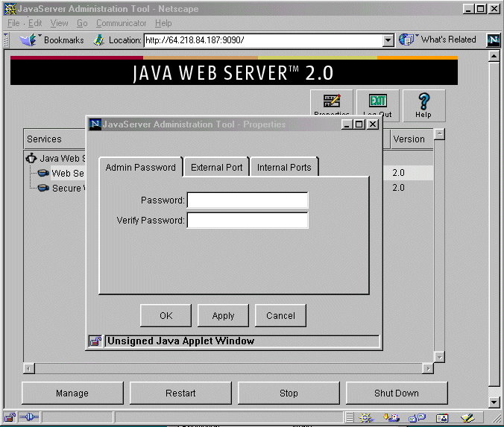
Task: Click services list scroll left arrow
Action: (x=29, y=369)
